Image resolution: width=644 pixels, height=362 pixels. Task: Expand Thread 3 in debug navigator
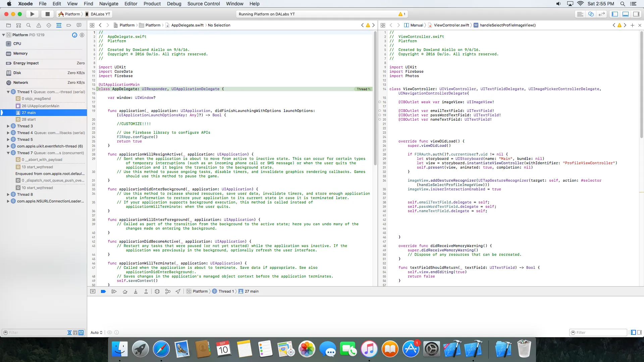point(8,126)
